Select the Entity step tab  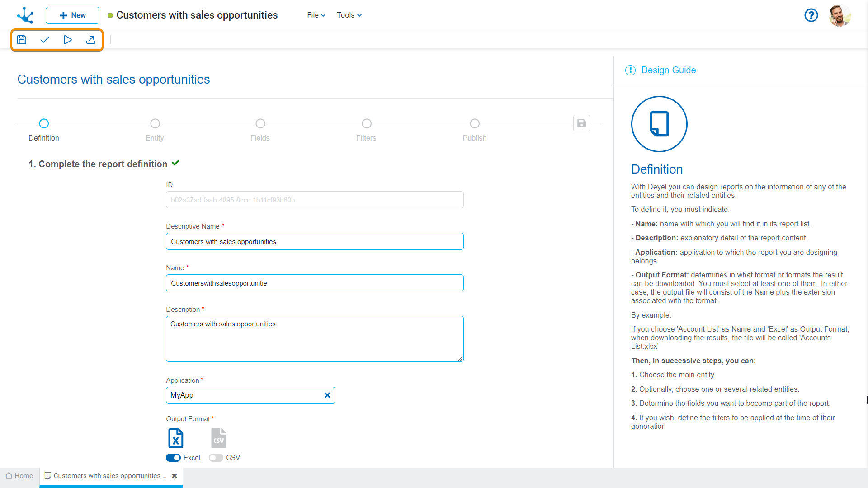155,123
